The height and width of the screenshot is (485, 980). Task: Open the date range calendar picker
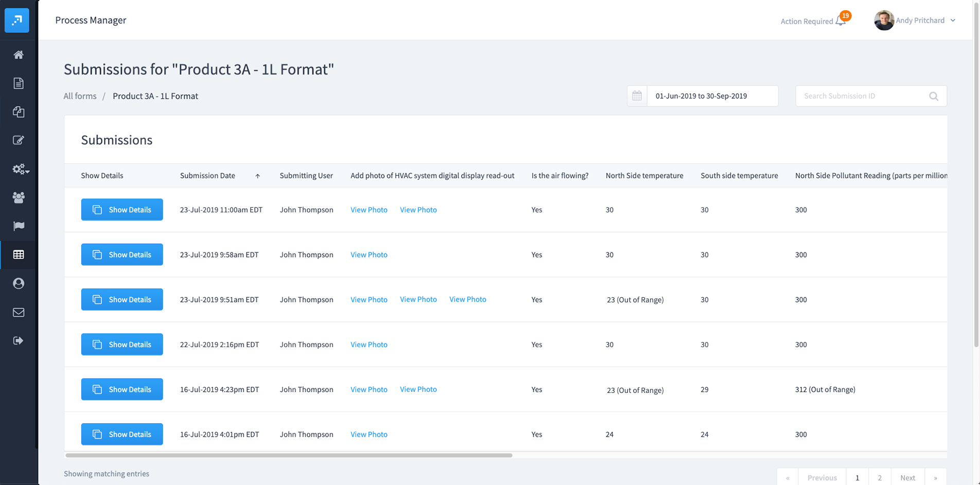[x=637, y=96]
